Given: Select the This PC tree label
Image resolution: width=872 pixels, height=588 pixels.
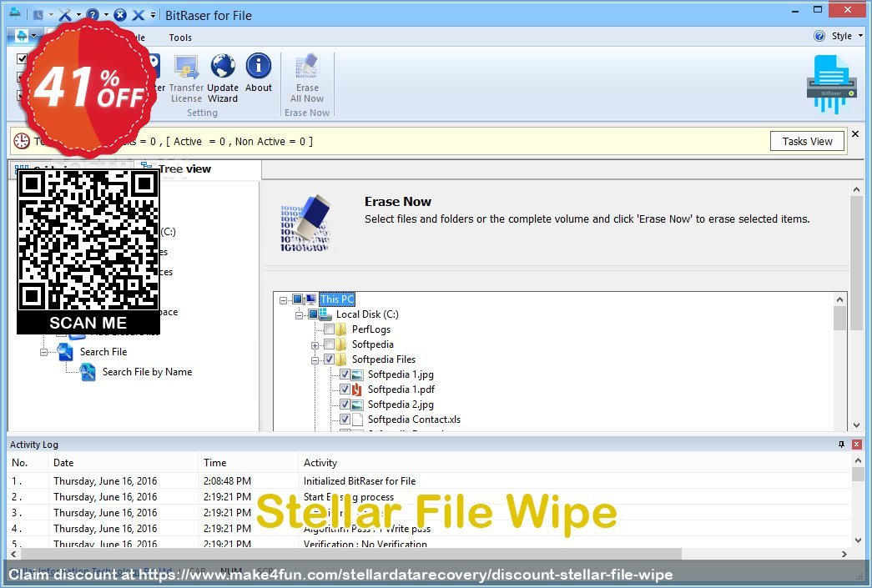Looking at the screenshot, I should [336, 299].
